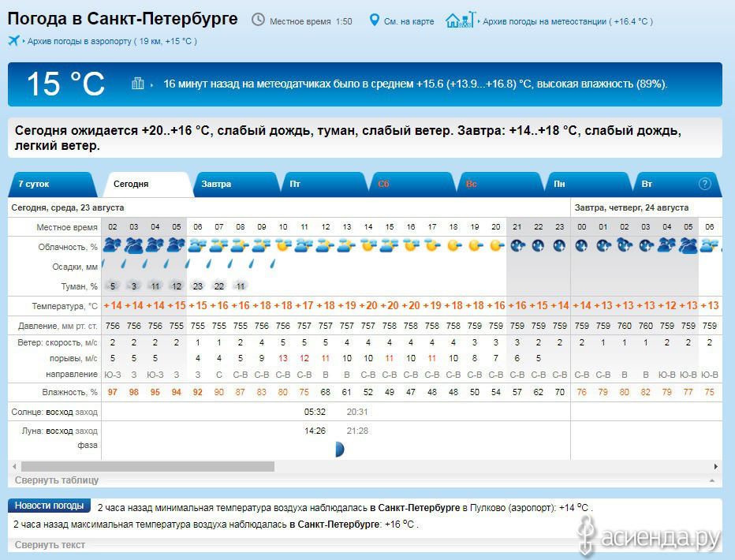Screen dimensions: 735x560
Task: Open См. на карте link
Action: [x=409, y=21]
